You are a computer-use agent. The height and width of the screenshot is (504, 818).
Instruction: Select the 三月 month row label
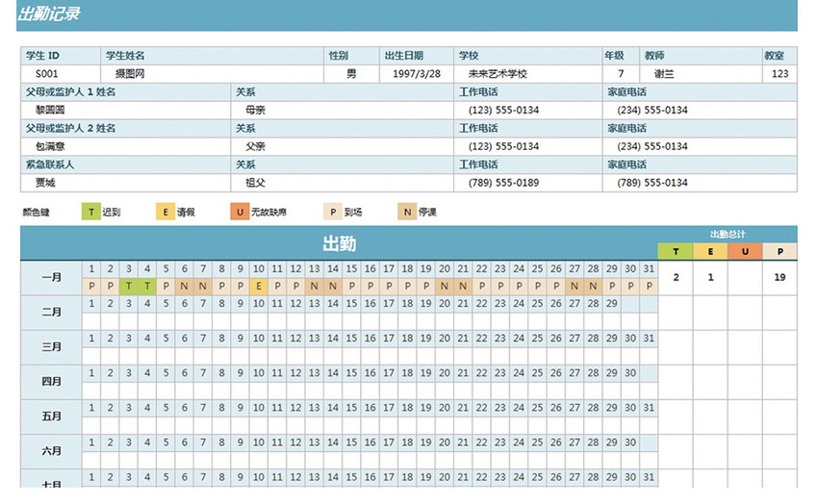point(51,347)
